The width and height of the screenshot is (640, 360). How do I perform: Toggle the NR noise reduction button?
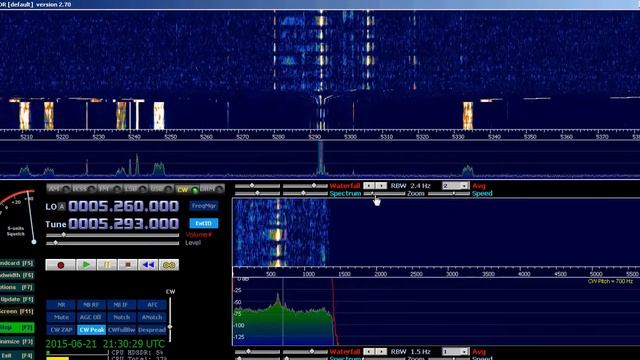[61, 305]
